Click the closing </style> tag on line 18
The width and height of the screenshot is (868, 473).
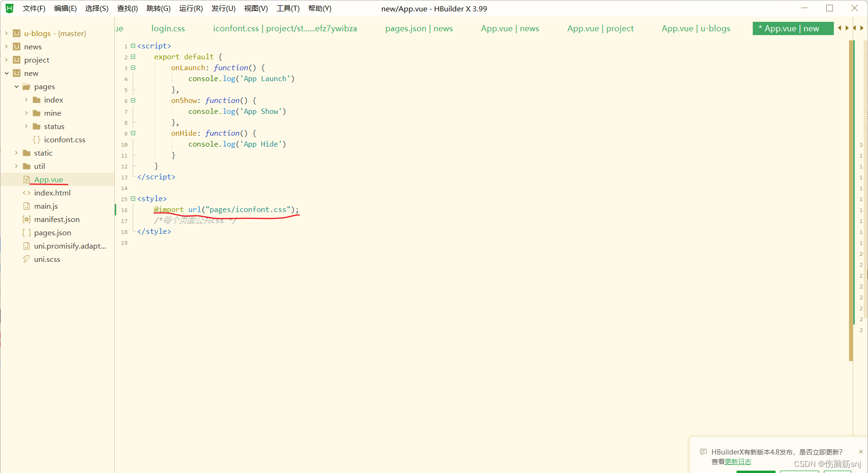(154, 232)
